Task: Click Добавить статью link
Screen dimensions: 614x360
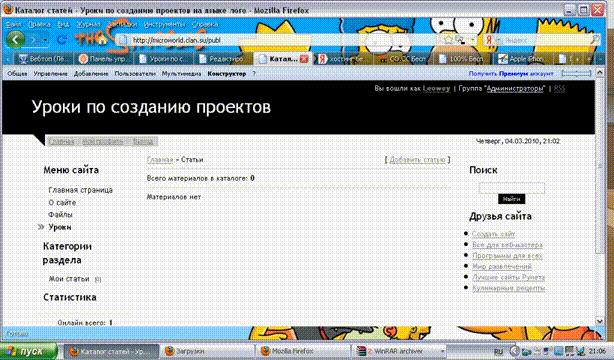Action: pos(417,160)
